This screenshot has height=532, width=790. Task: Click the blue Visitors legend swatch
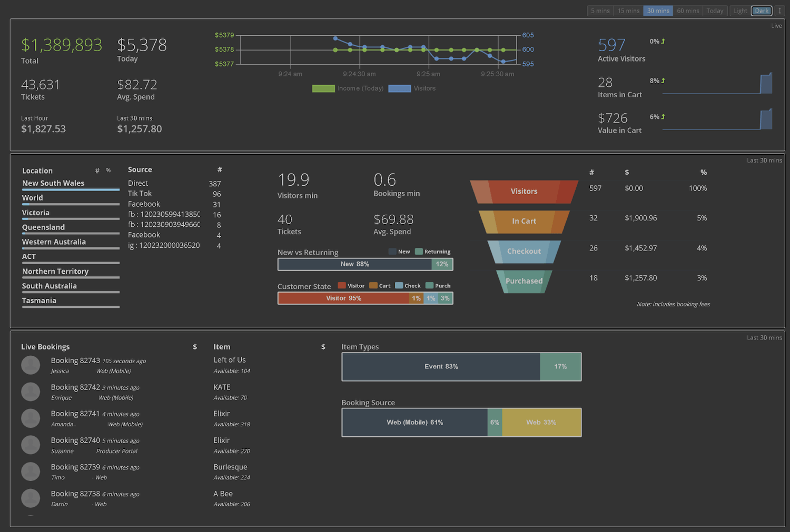pos(399,88)
